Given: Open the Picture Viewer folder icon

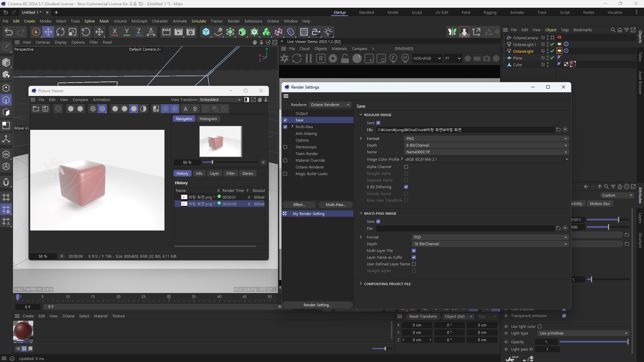Looking at the screenshot, I should (x=36, y=109).
